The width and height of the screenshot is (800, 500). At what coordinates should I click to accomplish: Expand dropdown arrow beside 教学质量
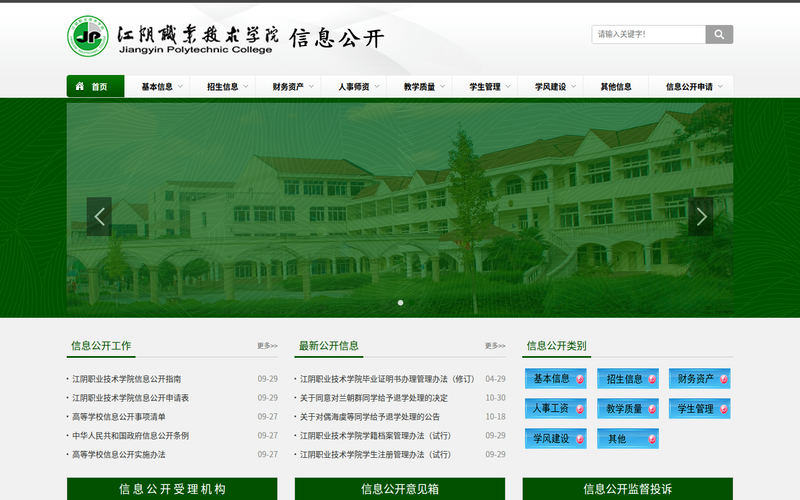click(442, 87)
